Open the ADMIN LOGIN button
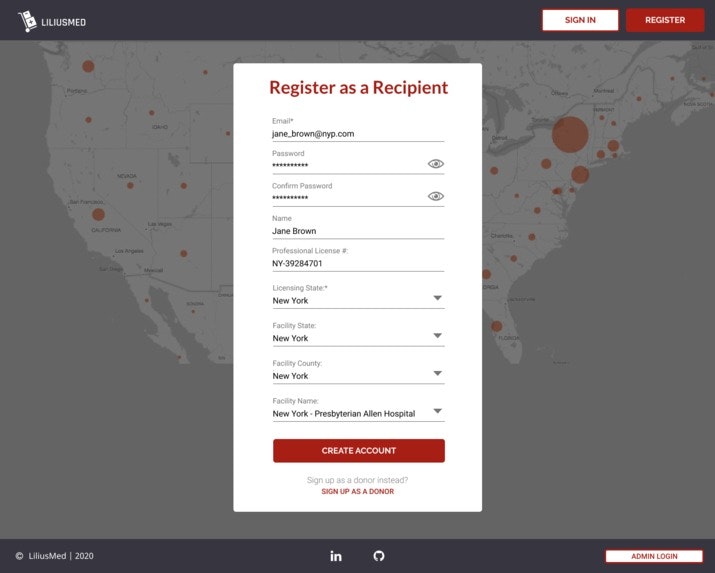 point(654,556)
